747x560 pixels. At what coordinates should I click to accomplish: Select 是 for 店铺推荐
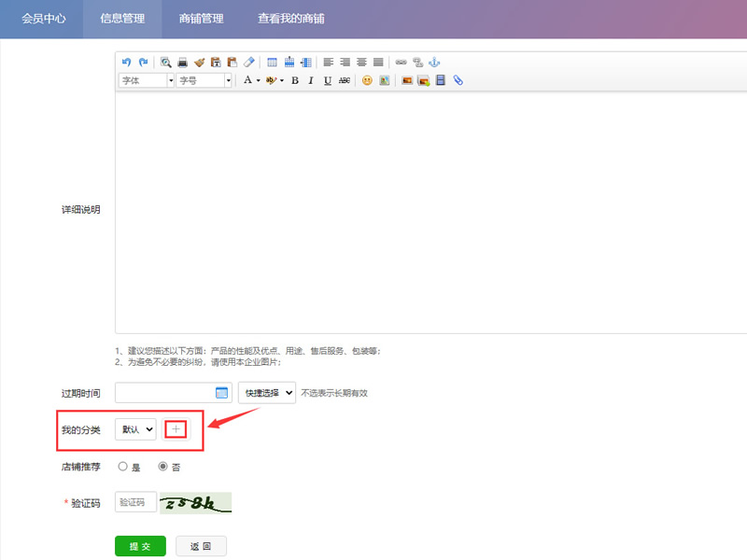click(x=122, y=466)
